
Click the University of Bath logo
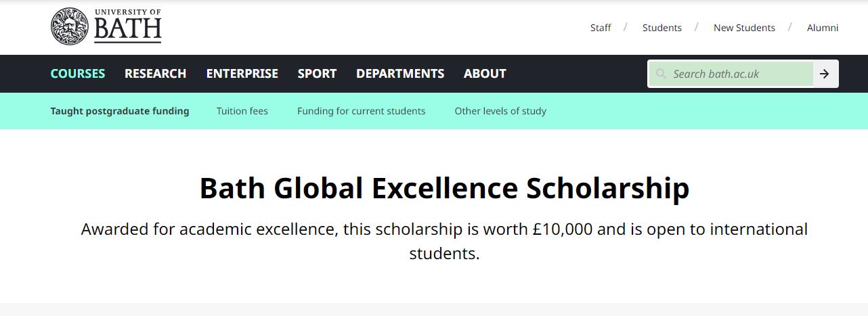click(106, 26)
